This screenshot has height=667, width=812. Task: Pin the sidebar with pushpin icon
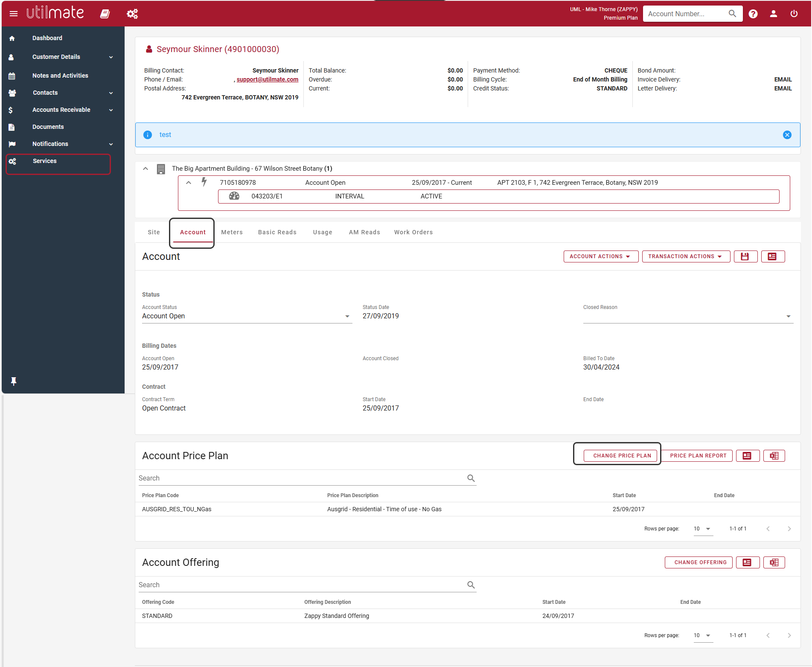pyautogui.click(x=13, y=381)
